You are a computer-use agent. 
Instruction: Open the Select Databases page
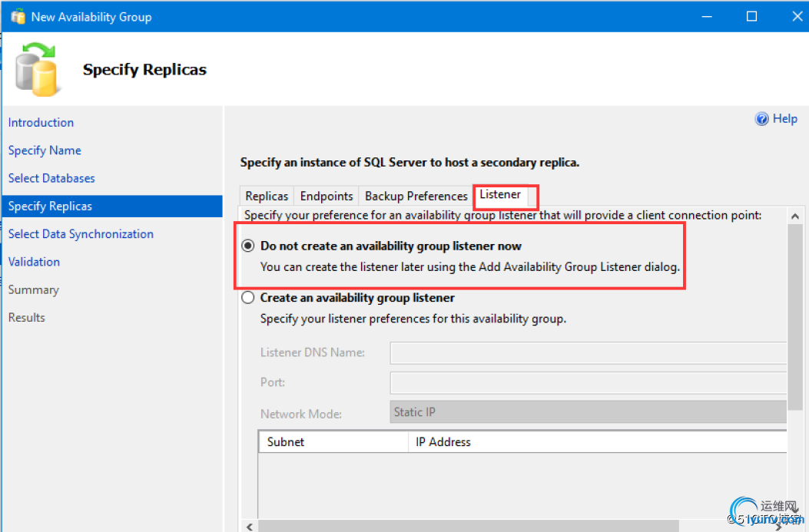pyautogui.click(x=51, y=178)
